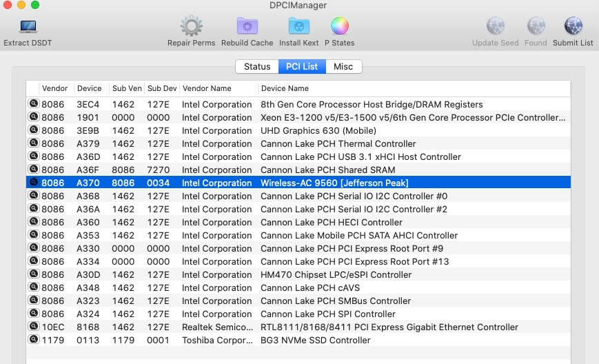Image resolution: width=599 pixels, height=364 pixels.
Task: Switch to the Status tab
Action: coord(257,67)
